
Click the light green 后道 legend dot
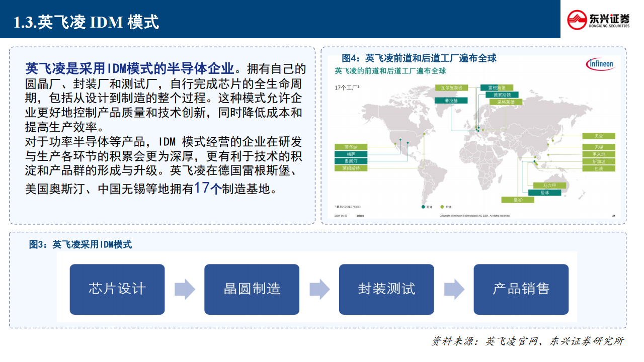[442, 207]
